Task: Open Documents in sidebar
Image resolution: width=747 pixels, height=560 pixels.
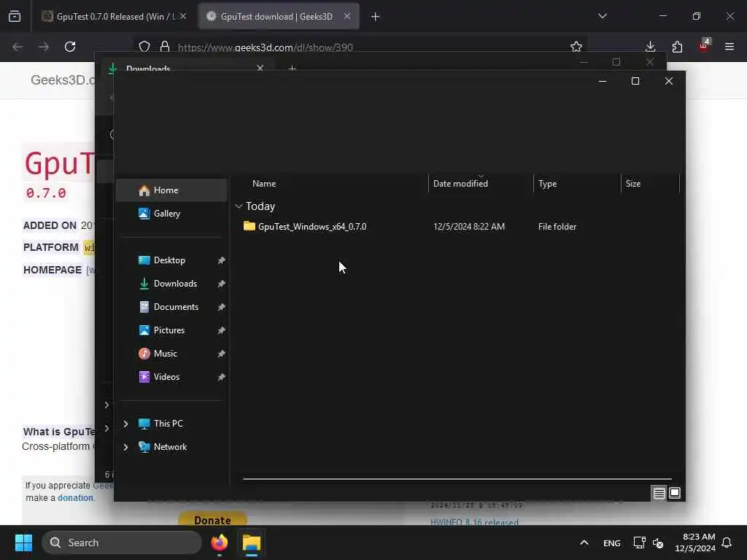Action: tap(171, 307)
